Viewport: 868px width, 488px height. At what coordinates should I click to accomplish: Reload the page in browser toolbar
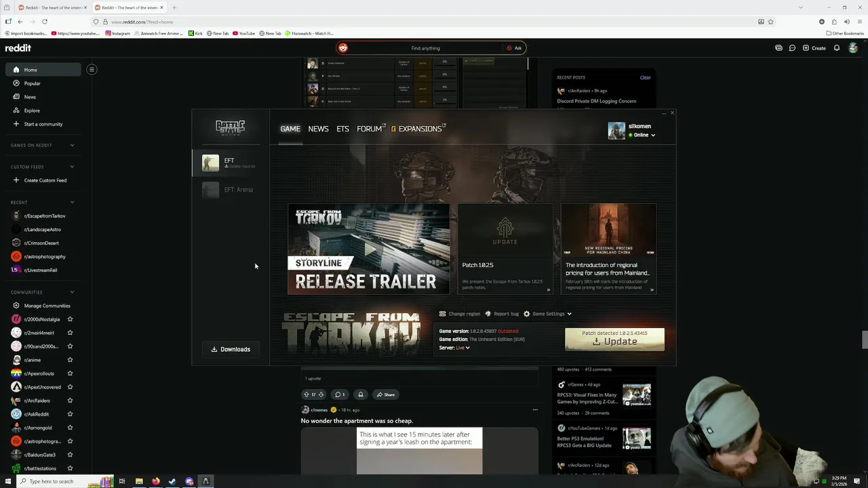pos(45,22)
